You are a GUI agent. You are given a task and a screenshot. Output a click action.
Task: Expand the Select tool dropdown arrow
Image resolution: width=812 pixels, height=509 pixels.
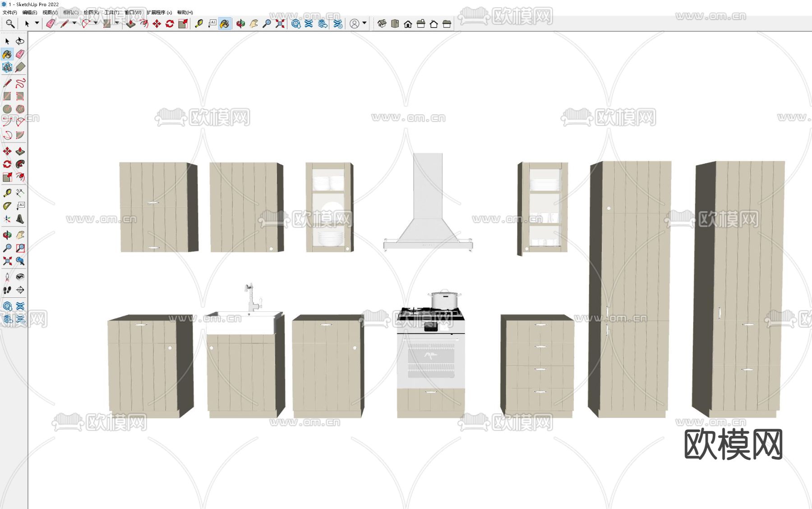[x=37, y=23]
